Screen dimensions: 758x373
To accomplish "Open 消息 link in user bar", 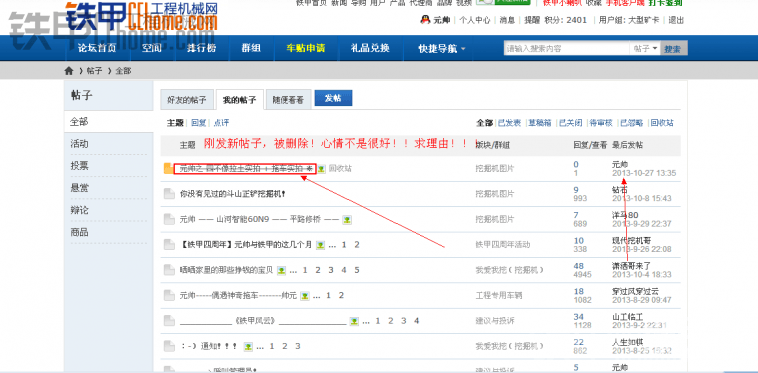I will pyautogui.click(x=507, y=20).
